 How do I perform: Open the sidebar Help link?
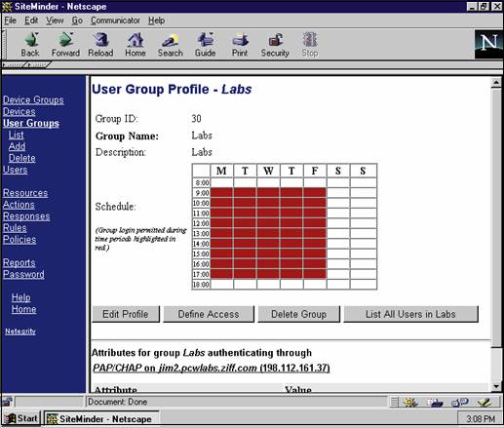tap(21, 297)
